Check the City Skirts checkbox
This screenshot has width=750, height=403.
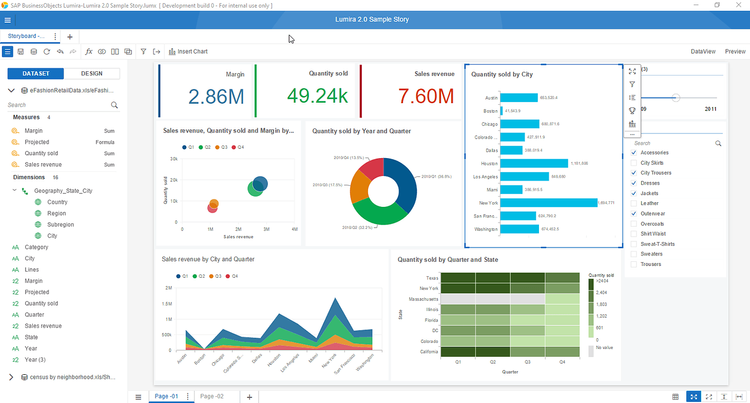point(634,163)
